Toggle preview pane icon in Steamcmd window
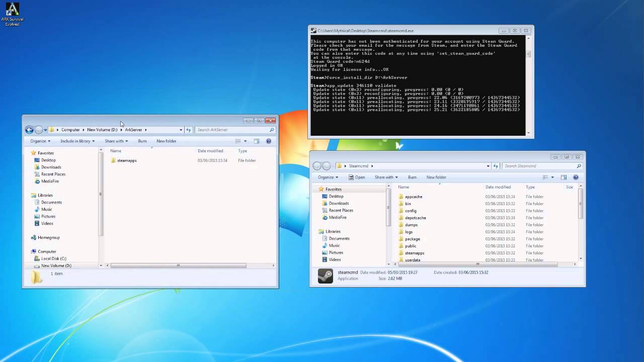The width and height of the screenshot is (644, 362). coord(563,177)
